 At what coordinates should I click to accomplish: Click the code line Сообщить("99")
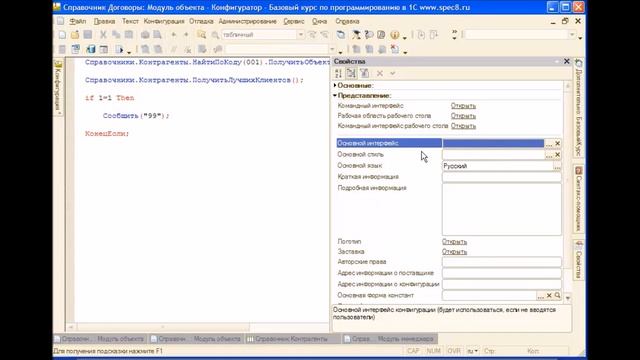[x=136, y=116]
